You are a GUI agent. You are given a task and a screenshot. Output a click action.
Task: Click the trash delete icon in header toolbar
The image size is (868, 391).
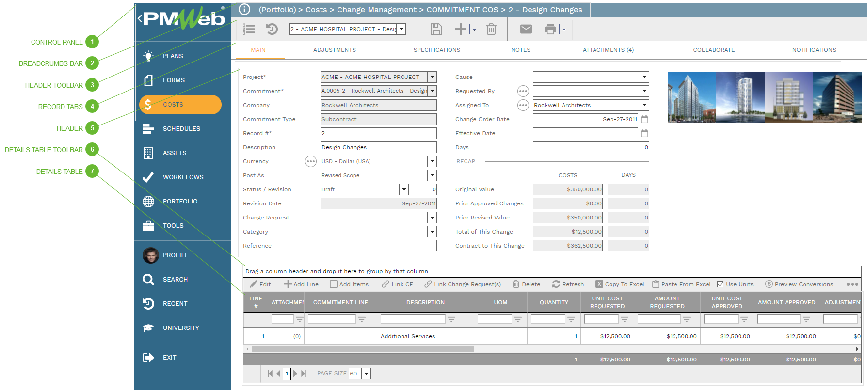[491, 30]
